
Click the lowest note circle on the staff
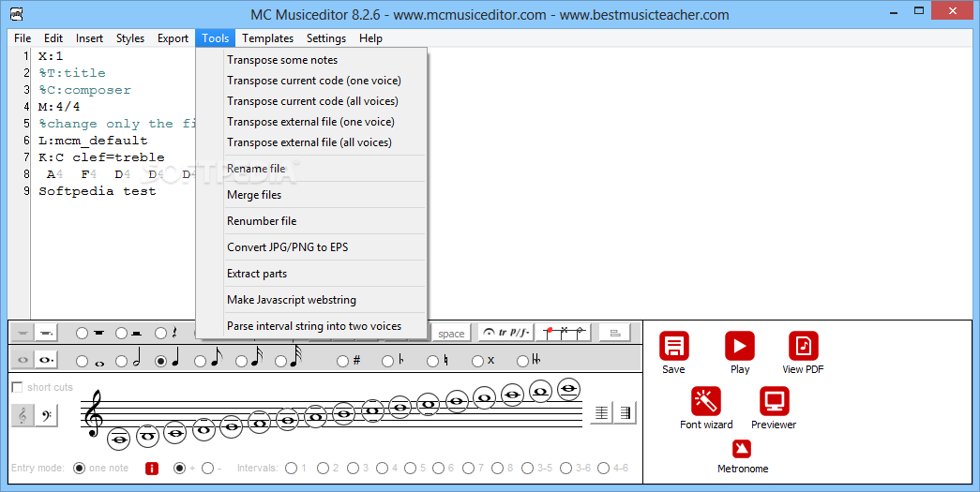point(119,439)
